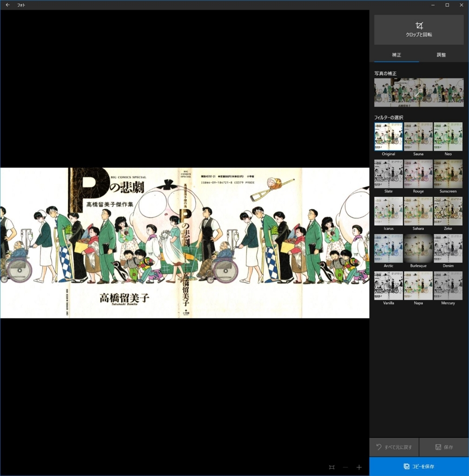Zoom in with the plus icon

tap(359, 467)
